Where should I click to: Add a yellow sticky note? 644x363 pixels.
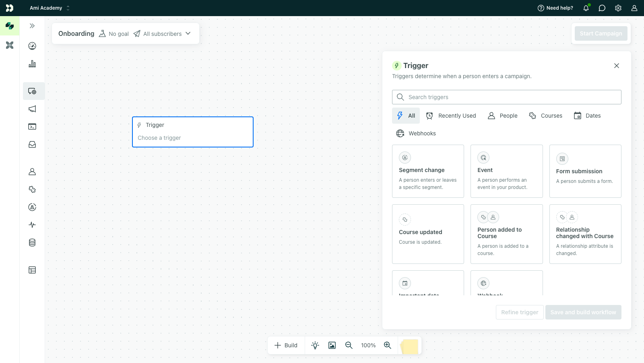[409, 346]
